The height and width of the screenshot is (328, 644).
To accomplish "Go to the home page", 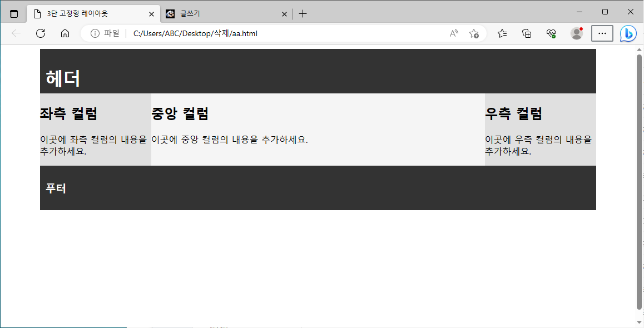I will pos(65,33).
